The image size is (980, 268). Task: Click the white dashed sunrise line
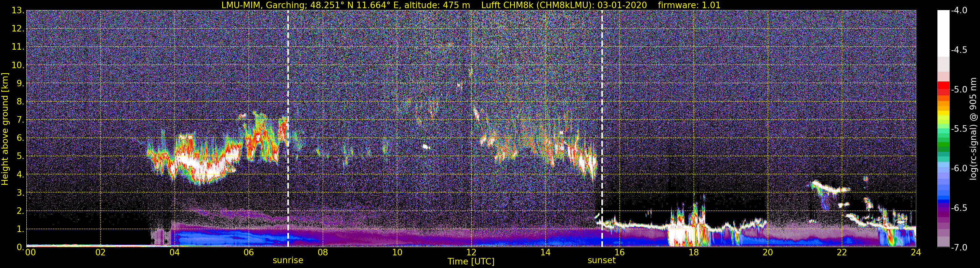coord(288,129)
